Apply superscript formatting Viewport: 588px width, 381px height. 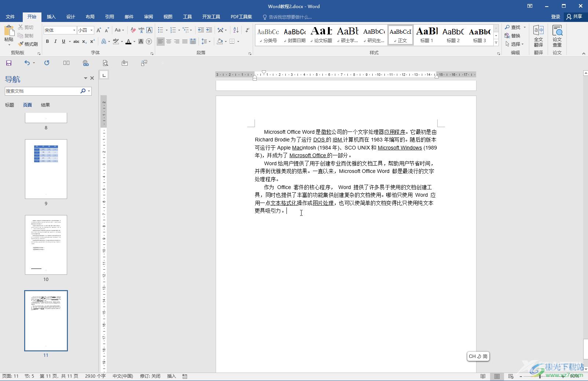pyautogui.click(x=92, y=41)
